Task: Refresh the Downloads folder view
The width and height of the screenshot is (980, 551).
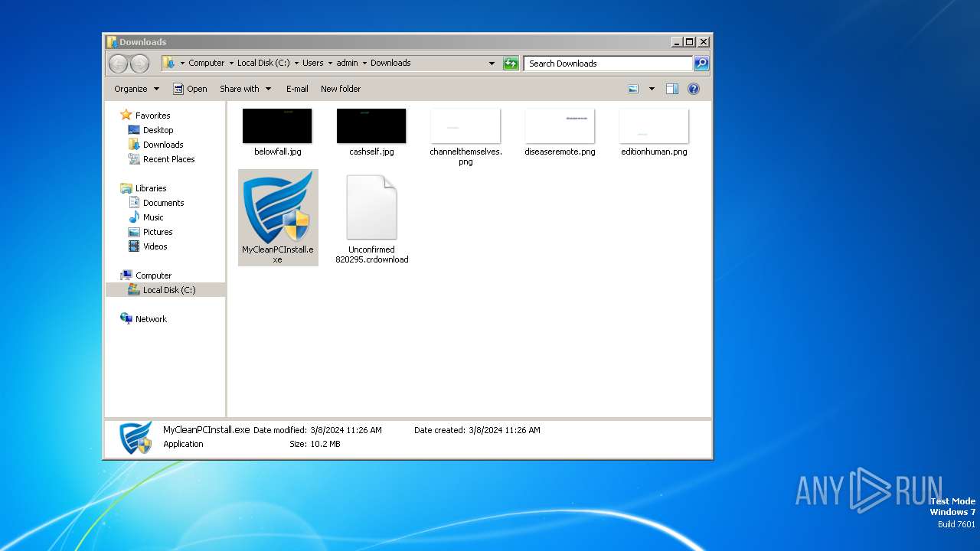Action: [511, 64]
